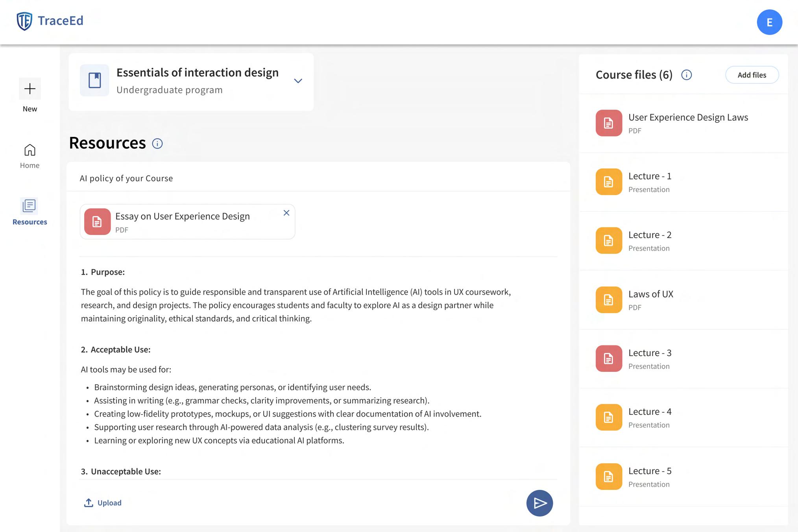This screenshot has height=532, width=798.
Task: Click the New plus icon
Action: (x=30, y=89)
